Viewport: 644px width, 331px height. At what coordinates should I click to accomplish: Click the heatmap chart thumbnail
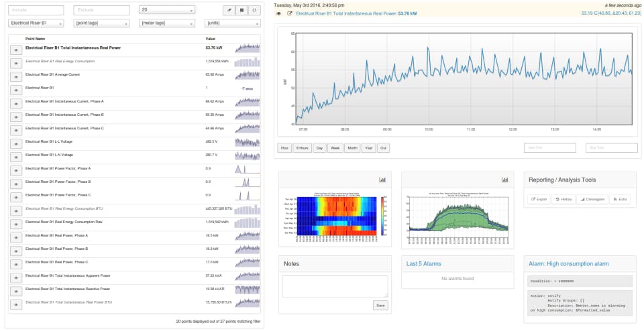(x=335, y=217)
